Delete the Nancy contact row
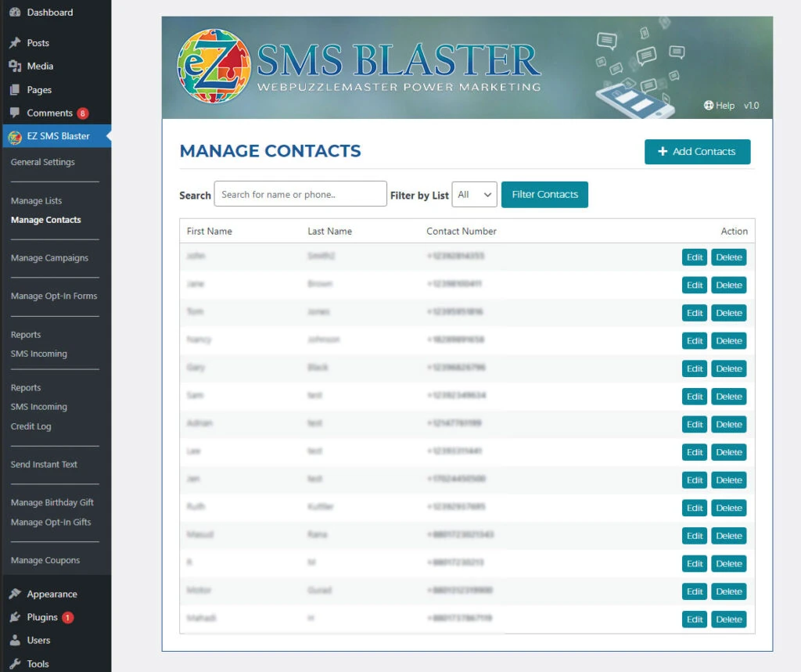Image resolution: width=801 pixels, height=672 pixels. pyautogui.click(x=728, y=341)
